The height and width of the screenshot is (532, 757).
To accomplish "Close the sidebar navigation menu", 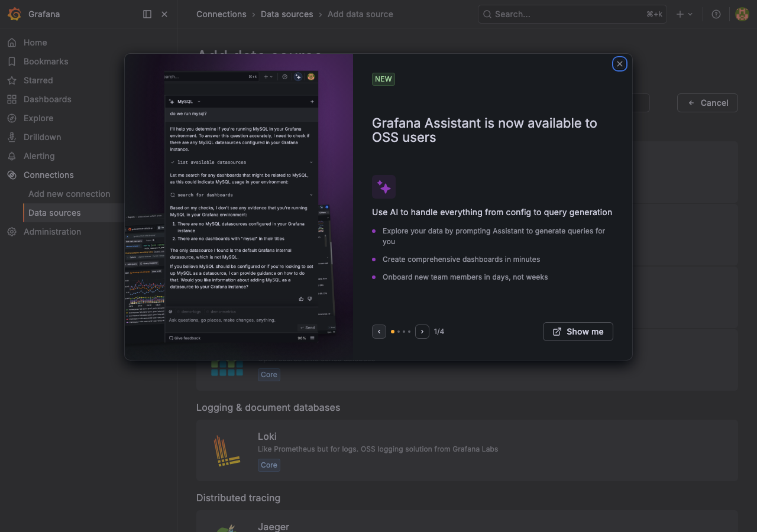I will tap(164, 14).
